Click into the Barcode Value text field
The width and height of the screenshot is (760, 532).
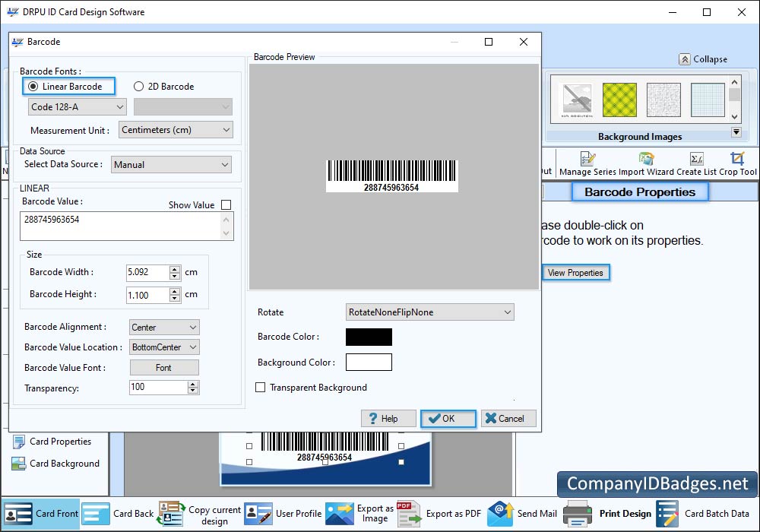[121, 226]
